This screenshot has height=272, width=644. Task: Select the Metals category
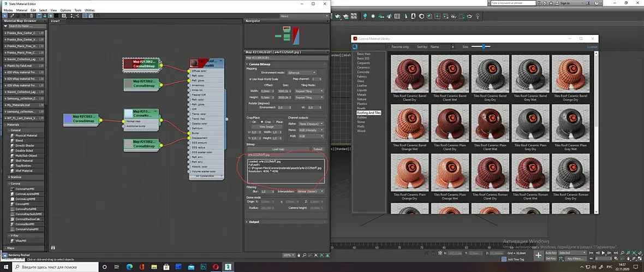[361, 94]
